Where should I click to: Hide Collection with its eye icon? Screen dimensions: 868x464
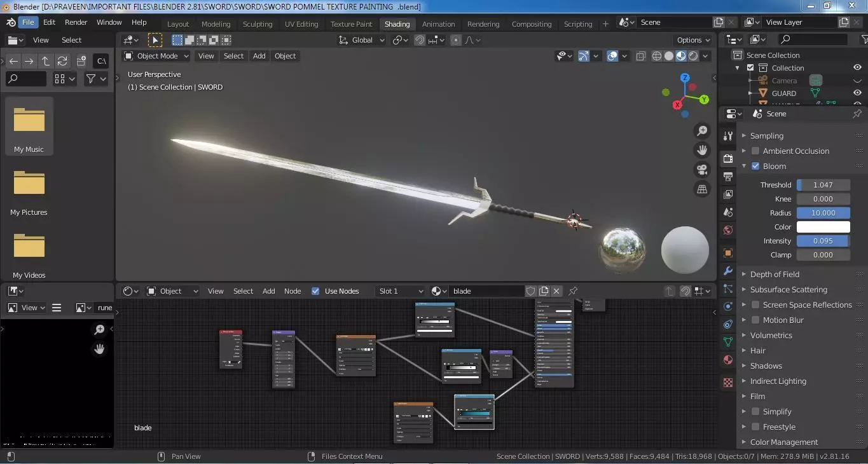(857, 68)
